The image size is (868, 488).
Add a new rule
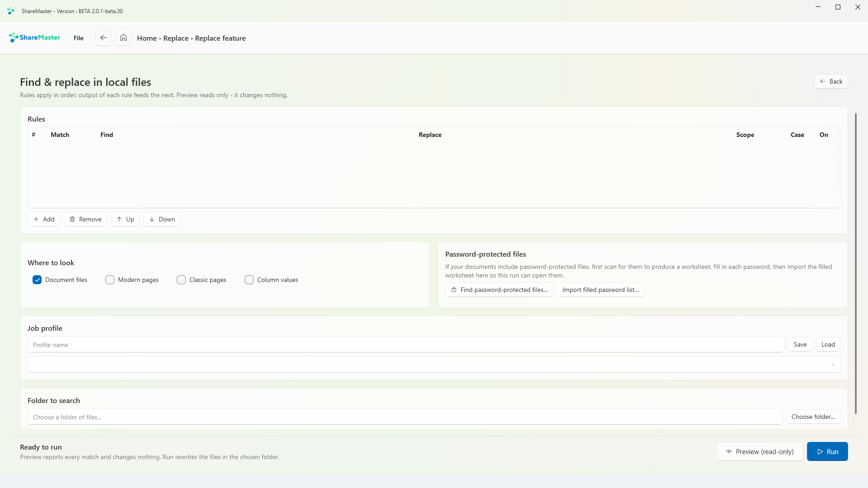(x=44, y=219)
